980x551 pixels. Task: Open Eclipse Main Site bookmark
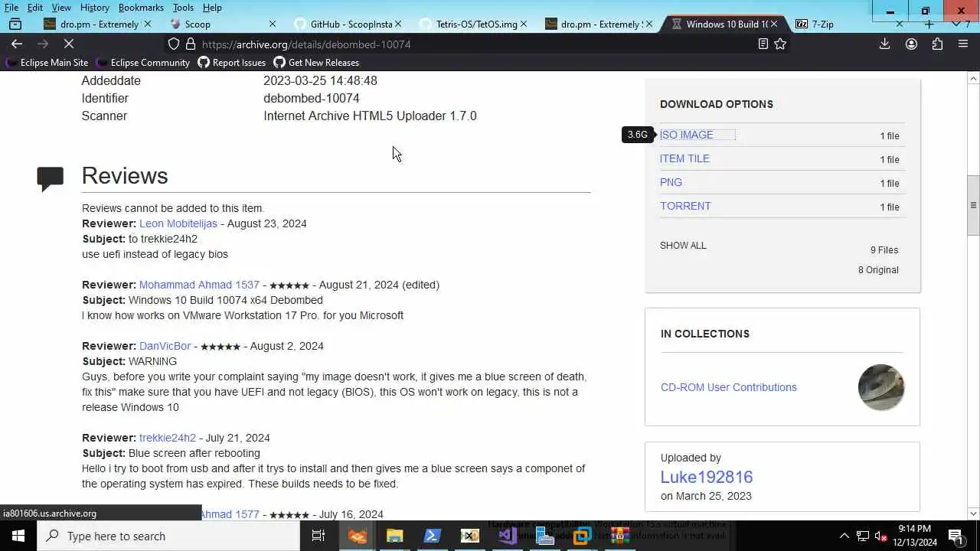coord(47,63)
